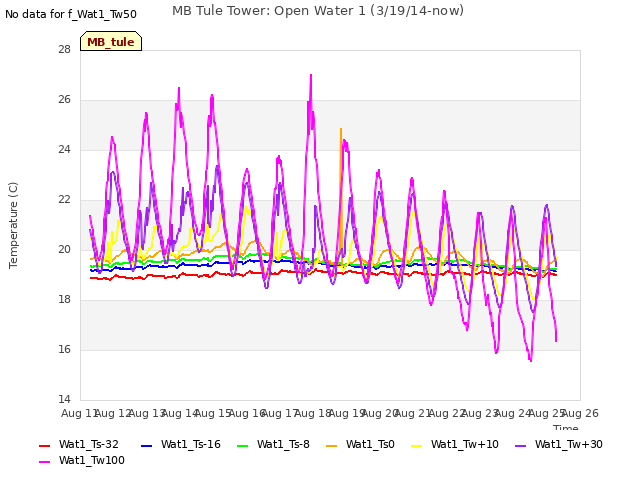Click the 'No data for f_Wat1_Tw50' message
The width and height of the screenshot is (640, 480).
pyautogui.click(x=71, y=14)
